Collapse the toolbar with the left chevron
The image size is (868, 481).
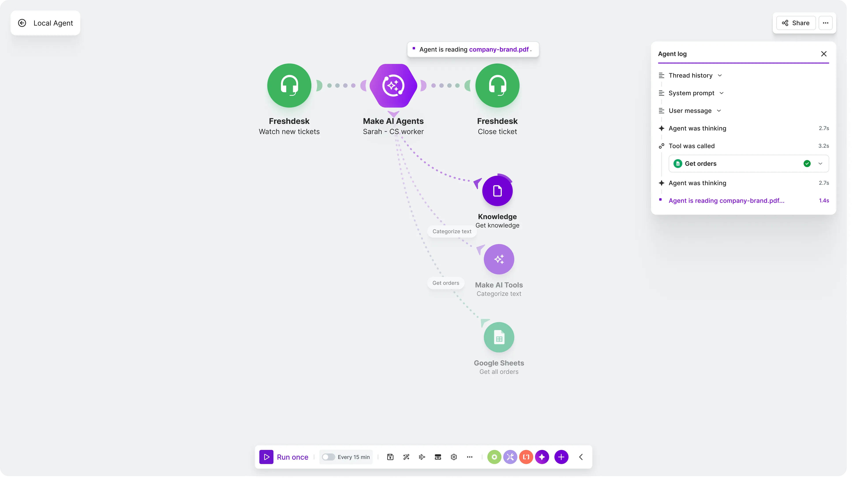coord(581,457)
